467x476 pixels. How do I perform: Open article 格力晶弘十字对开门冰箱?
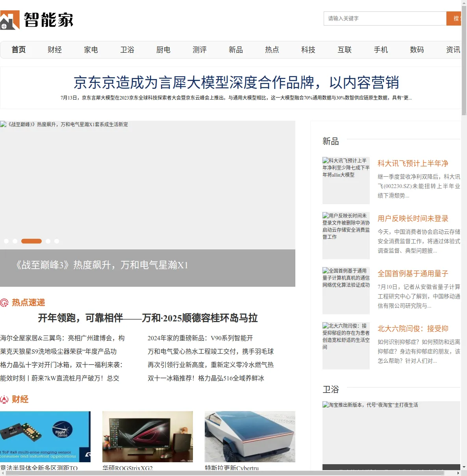61,365
